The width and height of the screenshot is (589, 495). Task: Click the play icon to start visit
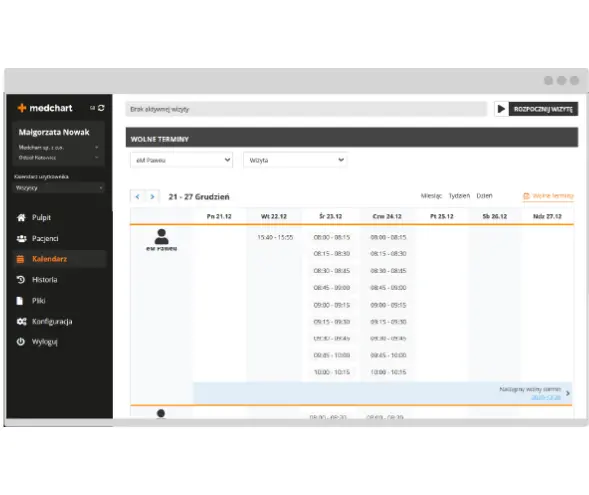[501, 109]
